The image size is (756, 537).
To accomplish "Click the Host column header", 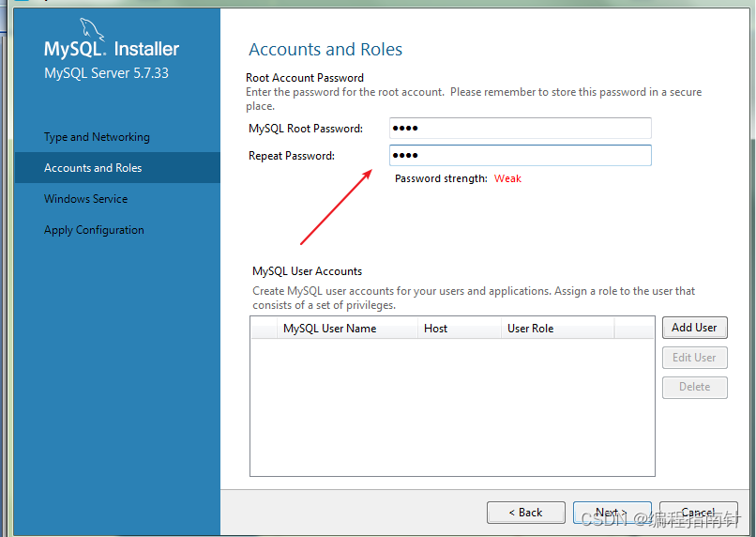I will coord(459,328).
